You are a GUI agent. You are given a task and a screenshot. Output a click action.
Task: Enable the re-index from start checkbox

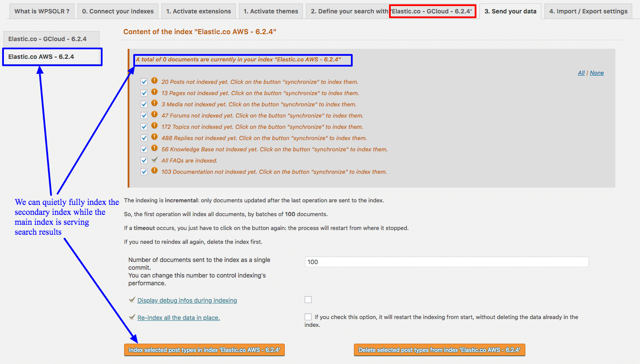[308, 317]
